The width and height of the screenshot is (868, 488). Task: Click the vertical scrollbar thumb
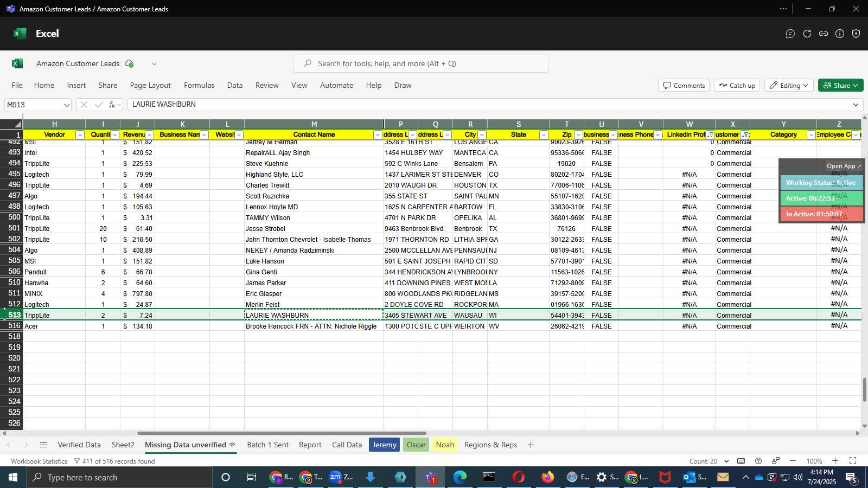click(865, 390)
